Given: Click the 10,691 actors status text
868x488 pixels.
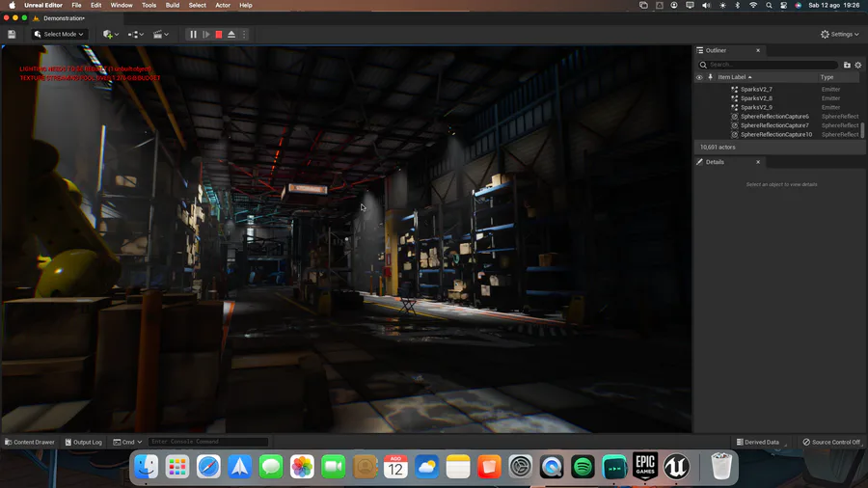Looking at the screenshot, I should [x=718, y=148].
